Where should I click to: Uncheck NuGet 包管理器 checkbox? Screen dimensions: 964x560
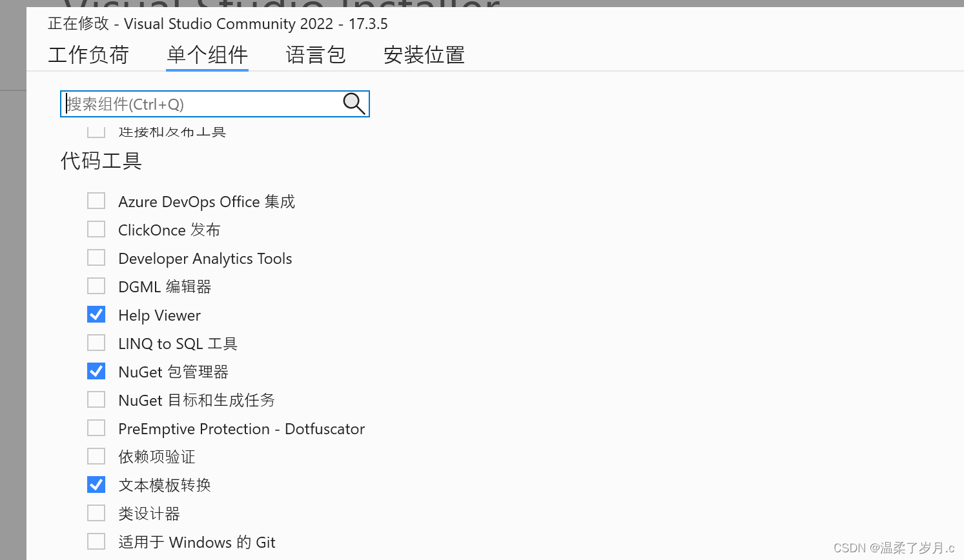(96, 371)
